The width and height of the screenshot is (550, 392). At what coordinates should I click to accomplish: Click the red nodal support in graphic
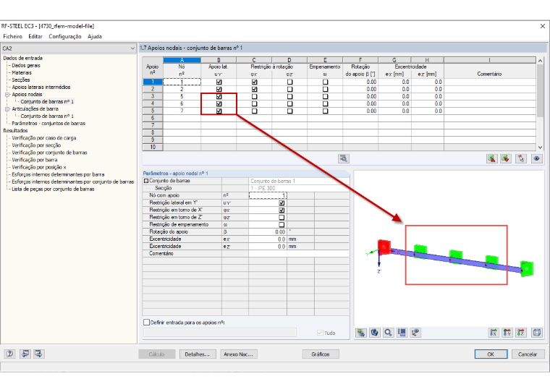[x=384, y=247]
